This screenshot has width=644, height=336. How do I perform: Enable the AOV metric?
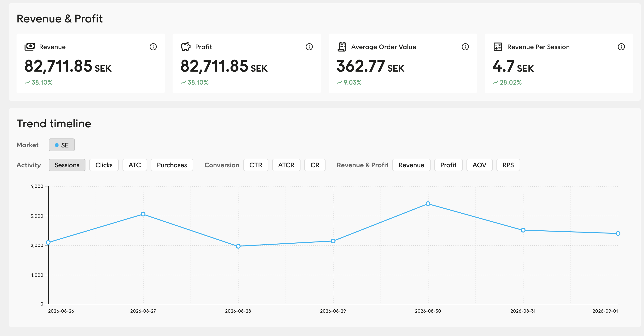(479, 165)
